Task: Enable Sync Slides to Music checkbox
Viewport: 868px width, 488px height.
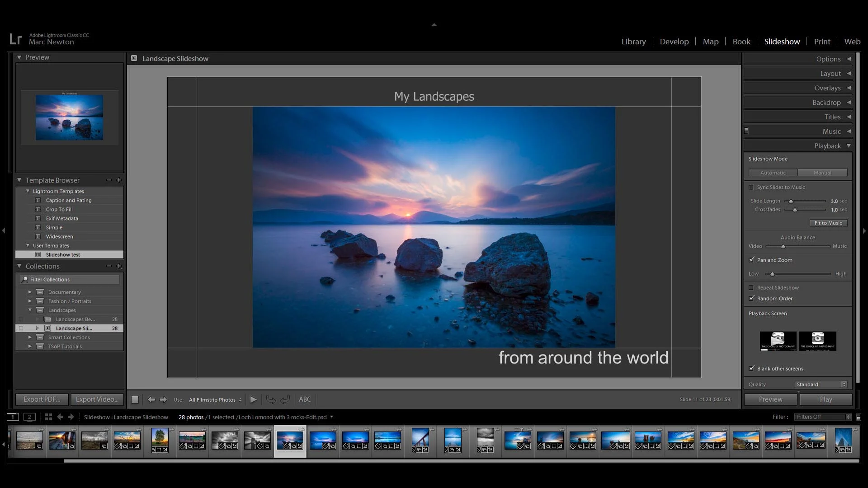Action: [x=751, y=188]
